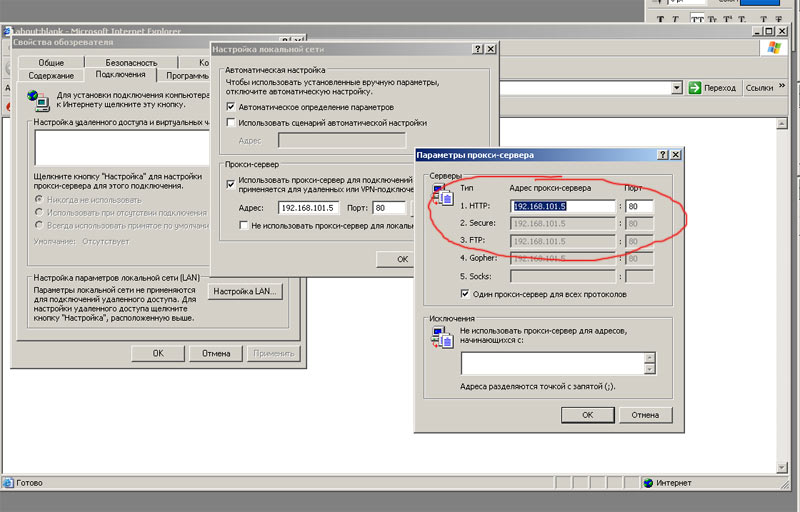Uncheck 'Автоматическое определение параметров' checkbox
The height and width of the screenshot is (512, 800).
(231, 107)
